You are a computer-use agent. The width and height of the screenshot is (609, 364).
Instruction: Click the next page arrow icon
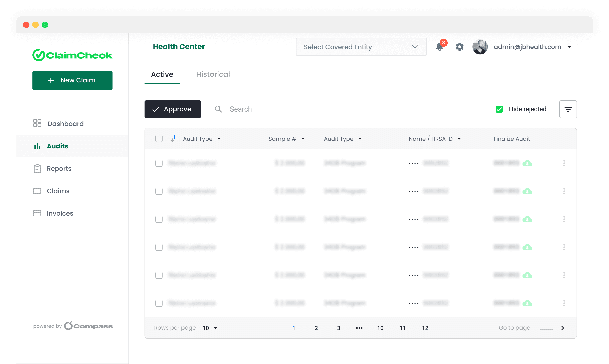coord(563,328)
